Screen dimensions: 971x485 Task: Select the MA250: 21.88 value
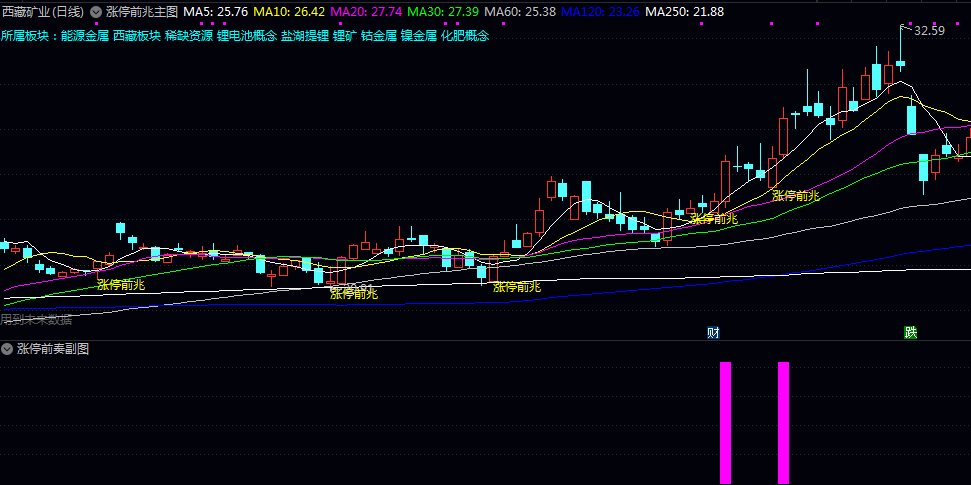pos(684,11)
